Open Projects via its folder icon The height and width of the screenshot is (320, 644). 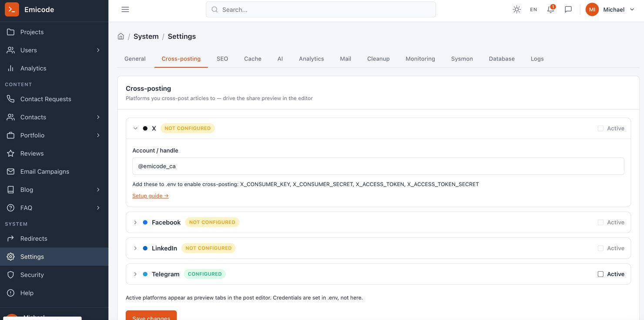[x=11, y=32]
